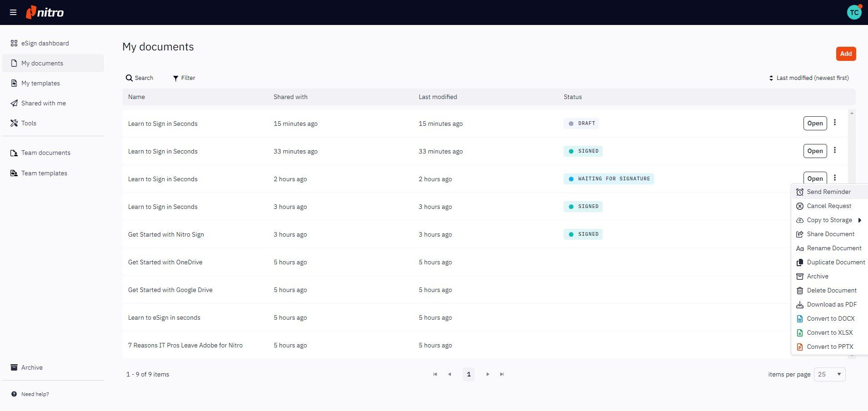Select Delete Document in the menu

[x=831, y=291]
